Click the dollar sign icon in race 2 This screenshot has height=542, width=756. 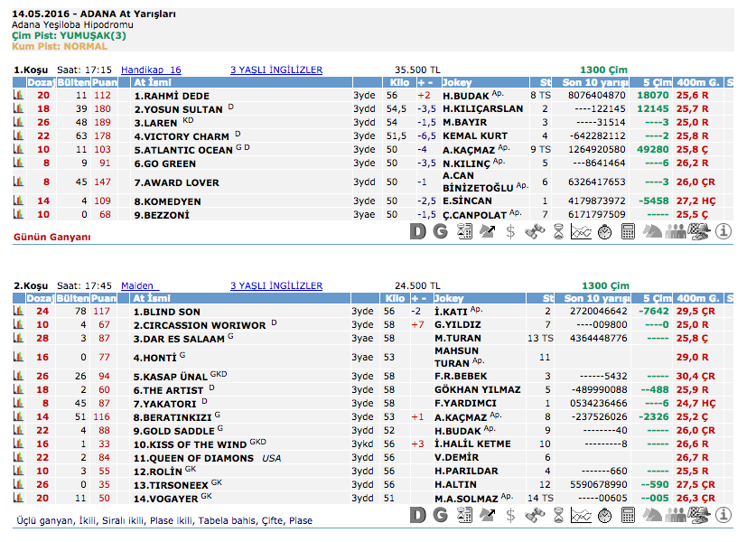coord(510,515)
